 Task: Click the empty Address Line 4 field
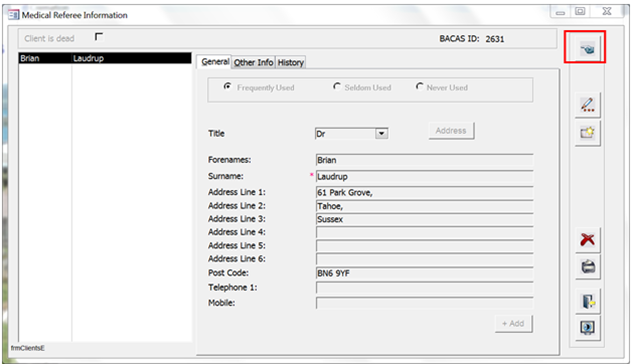point(425,232)
